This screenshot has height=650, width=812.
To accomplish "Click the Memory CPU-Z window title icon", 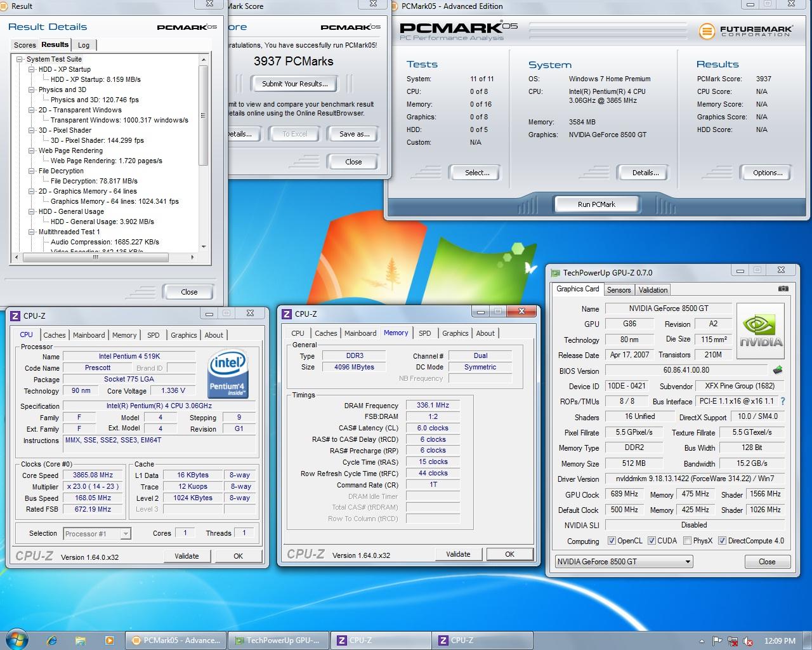I will (x=287, y=314).
